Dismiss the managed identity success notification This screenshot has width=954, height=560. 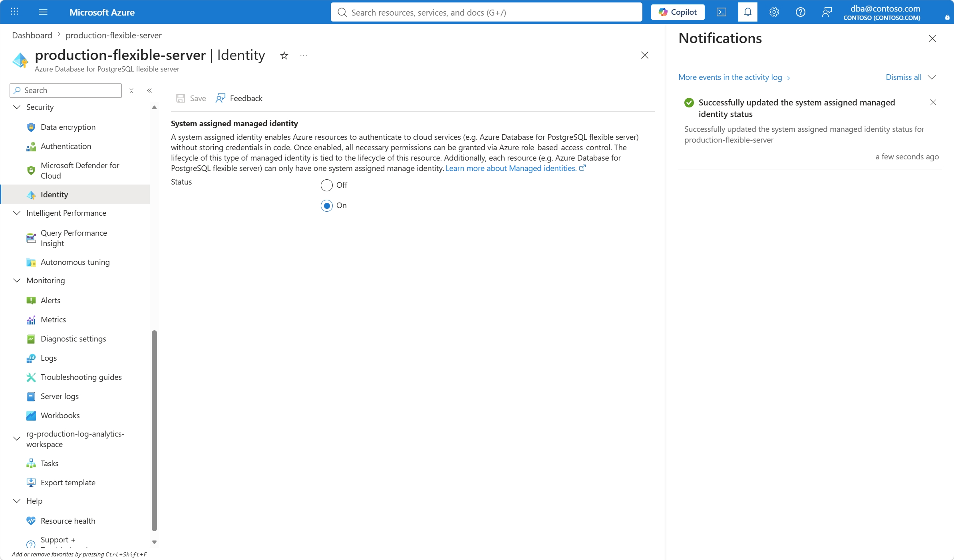(933, 103)
